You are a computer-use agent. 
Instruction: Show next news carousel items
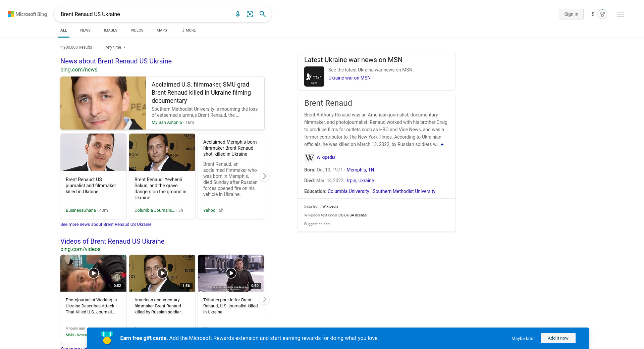264,176
